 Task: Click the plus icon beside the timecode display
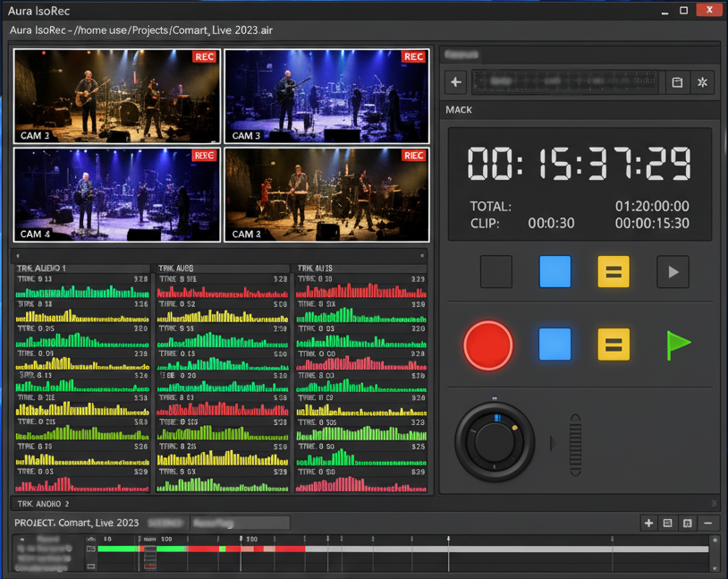pos(455,81)
